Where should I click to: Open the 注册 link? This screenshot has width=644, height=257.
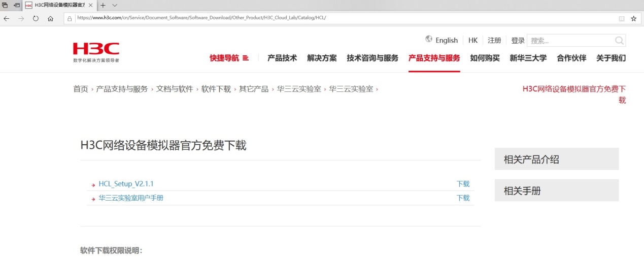pos(494,41)
